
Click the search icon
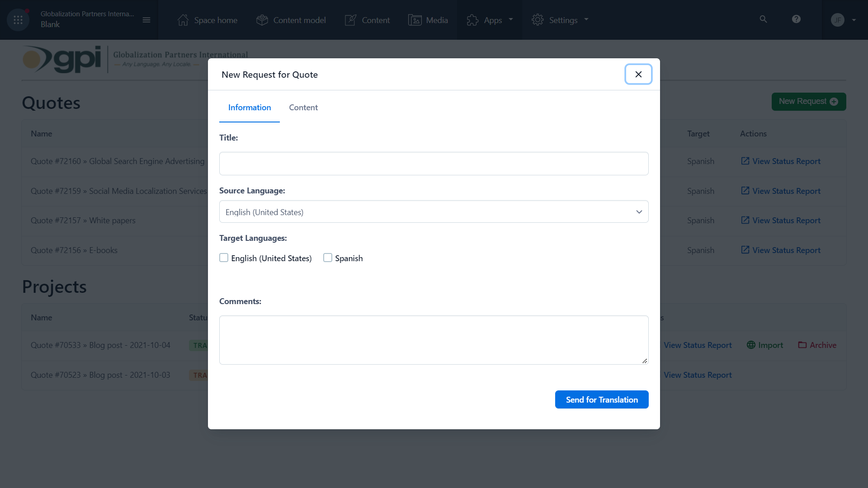[x=764, y=20]
